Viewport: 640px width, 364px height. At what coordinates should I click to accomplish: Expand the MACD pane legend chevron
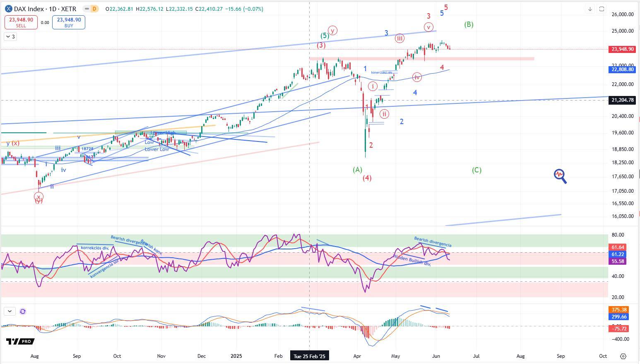[x=10, y=311]
